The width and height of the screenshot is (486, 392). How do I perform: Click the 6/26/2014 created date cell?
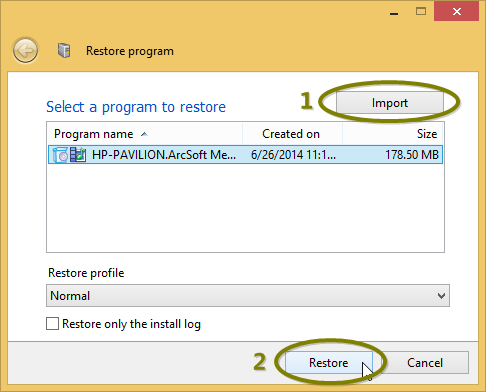(293, 155)
